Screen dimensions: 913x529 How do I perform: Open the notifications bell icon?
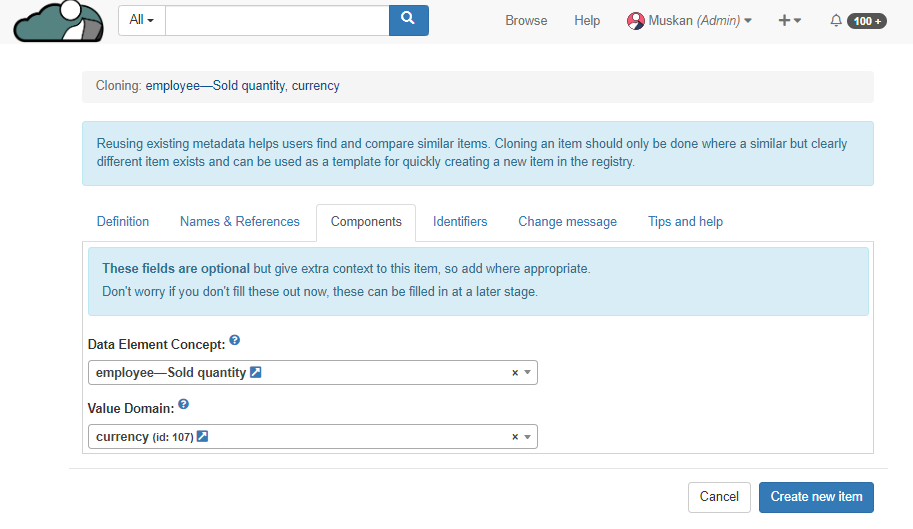tap(836, 20)
